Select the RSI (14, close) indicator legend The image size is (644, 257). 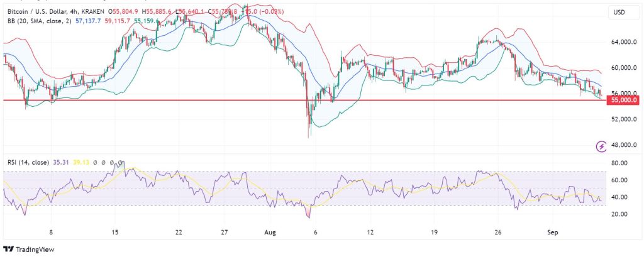pyautogui.click(x=28, y=163)
